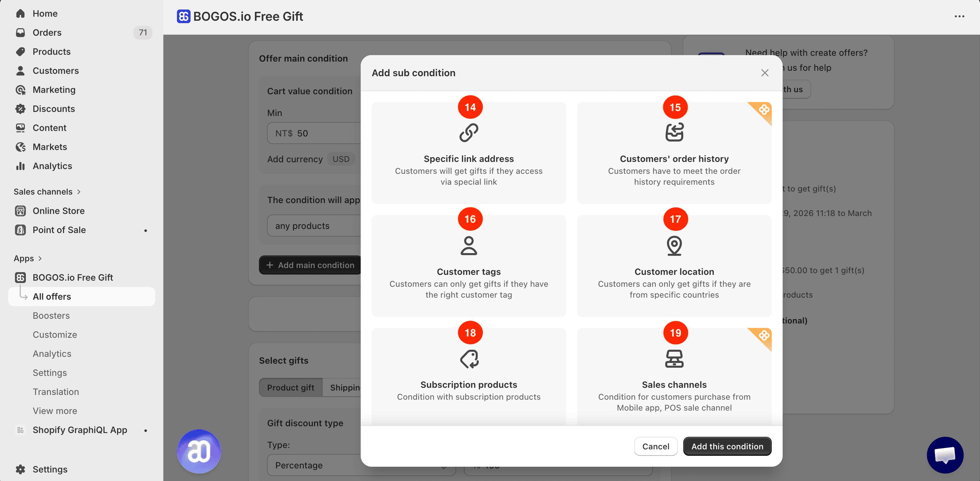980x481 pixels.
Task: Click the Customers person icon
Action: pos(20,70)
